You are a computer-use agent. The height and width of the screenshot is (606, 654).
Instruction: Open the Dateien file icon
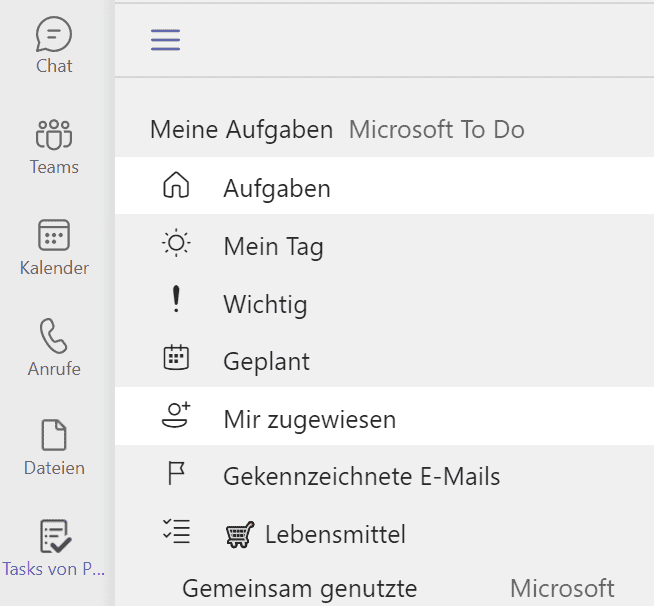54,447
